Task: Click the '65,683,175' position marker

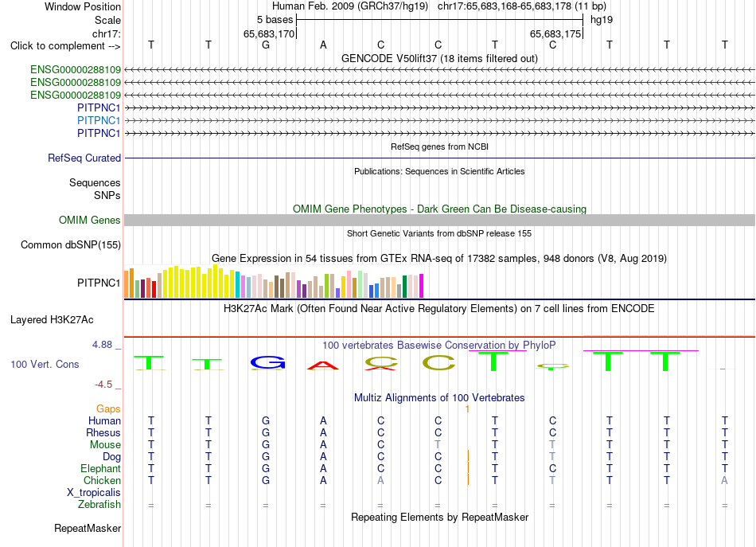Action: [x=555, y=33]
